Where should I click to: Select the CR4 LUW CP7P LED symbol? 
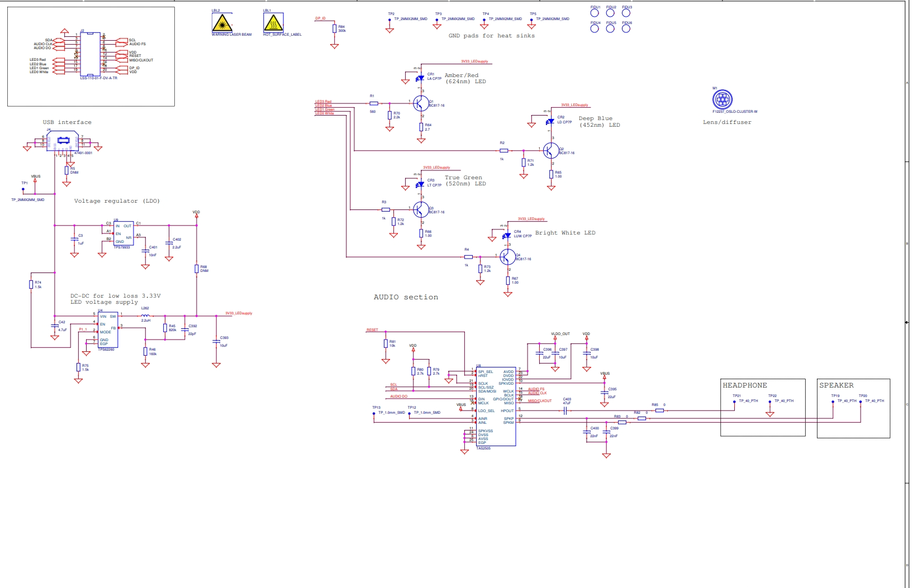point(507,235)
